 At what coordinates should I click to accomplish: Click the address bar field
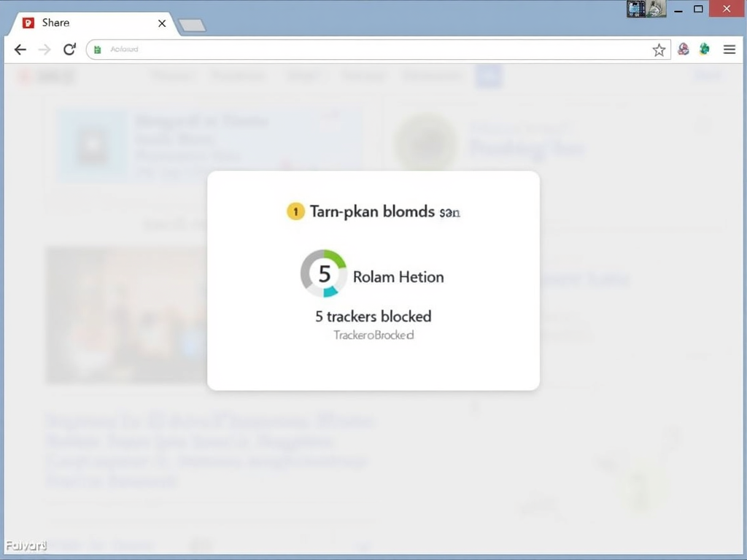pyautogui.click(x=379, y=50)
